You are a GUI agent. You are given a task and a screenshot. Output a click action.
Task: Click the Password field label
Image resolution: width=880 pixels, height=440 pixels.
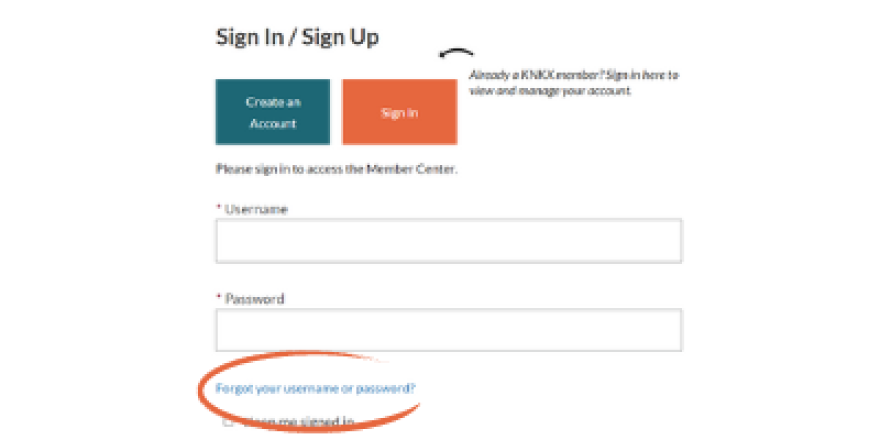click(254, 298)
